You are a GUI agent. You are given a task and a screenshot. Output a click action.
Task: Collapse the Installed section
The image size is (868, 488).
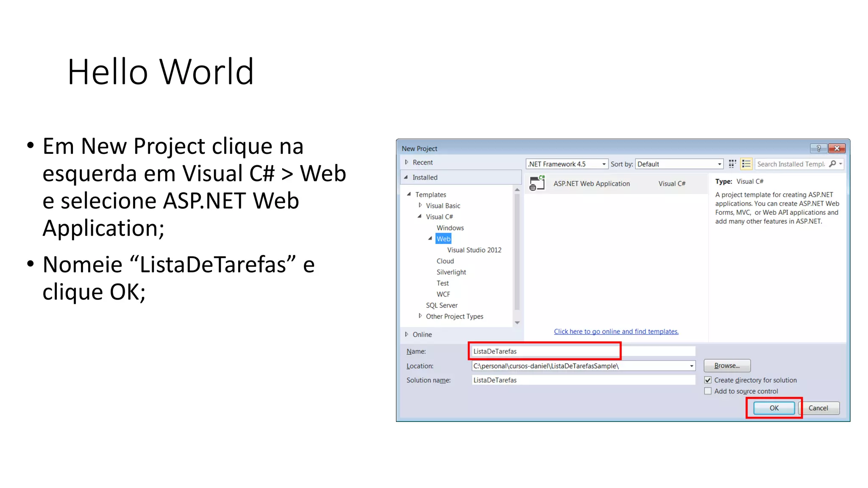click(406, 177)
